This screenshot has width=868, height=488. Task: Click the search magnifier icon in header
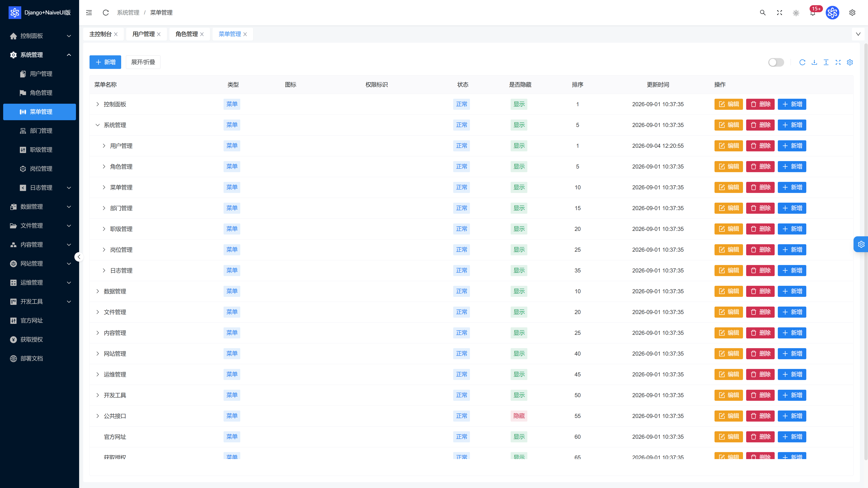point(762,12)
